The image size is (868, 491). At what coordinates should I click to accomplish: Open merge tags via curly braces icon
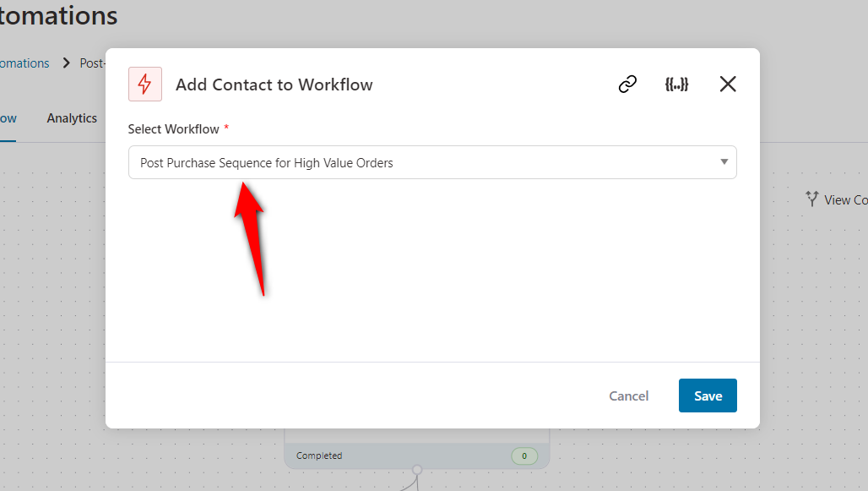coord(676,85)
